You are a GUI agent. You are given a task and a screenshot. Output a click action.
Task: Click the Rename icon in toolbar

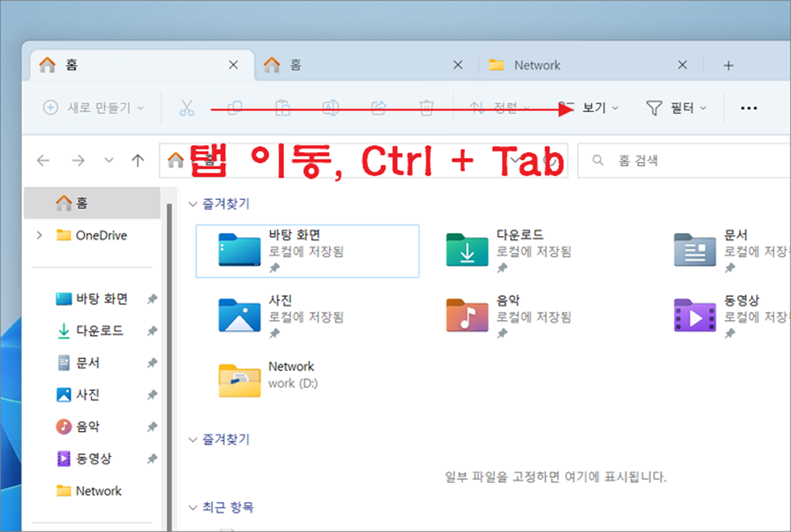(331, 108)
